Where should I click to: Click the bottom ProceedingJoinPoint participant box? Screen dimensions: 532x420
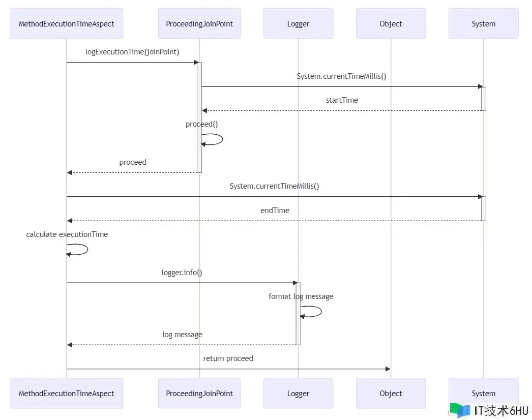[199, 393]
